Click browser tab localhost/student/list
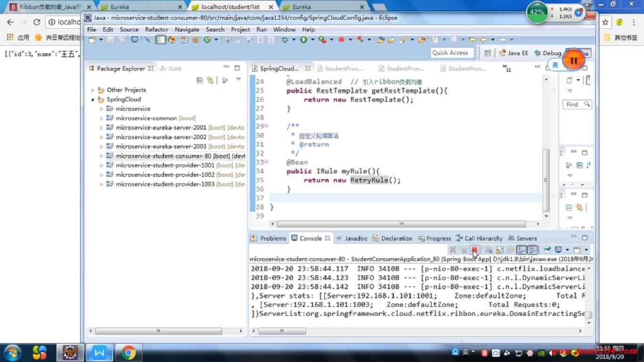Image resolution: width=644 pixels, height=362 pixels. point(232,7)
